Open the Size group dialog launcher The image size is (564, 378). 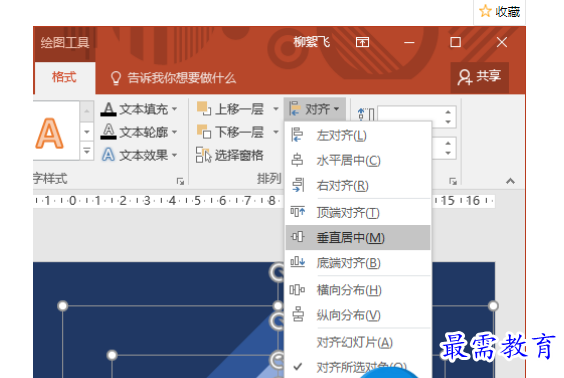coord(453,181)
